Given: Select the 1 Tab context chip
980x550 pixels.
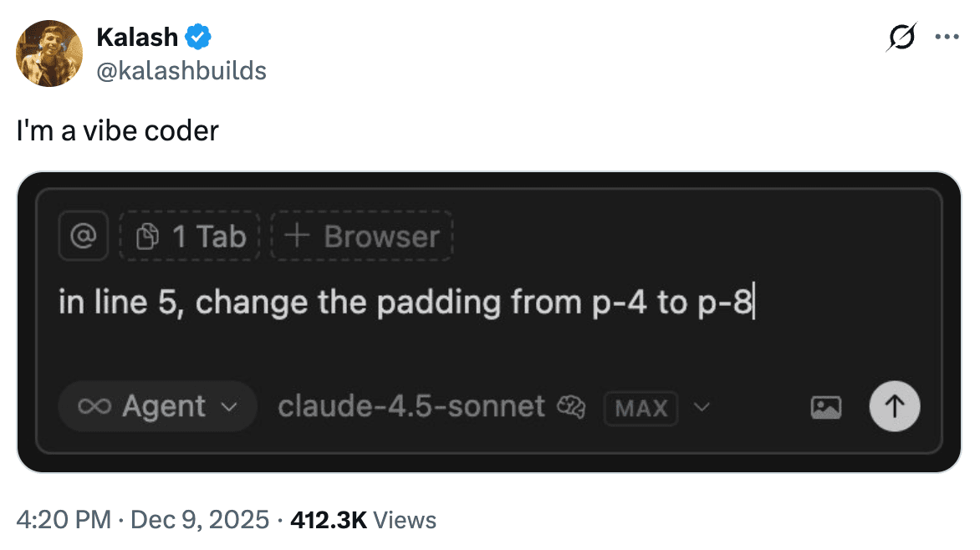Looking at the screenshot, I should tap(191, 237).
